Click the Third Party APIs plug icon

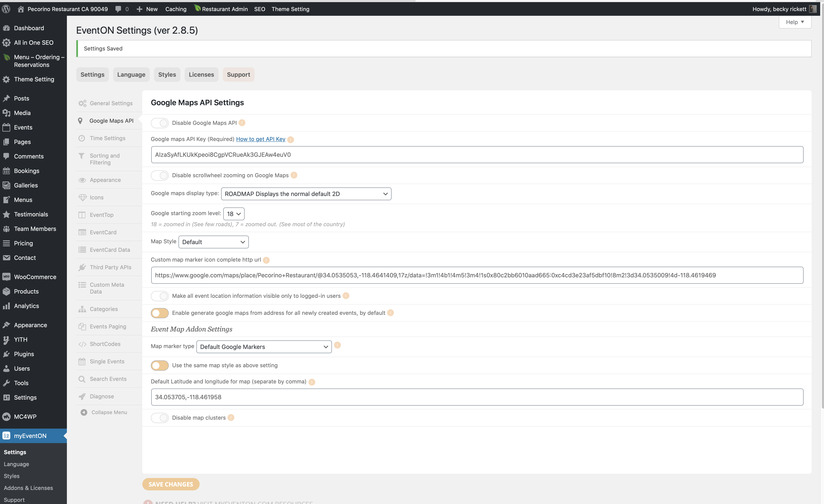point(82,267)
